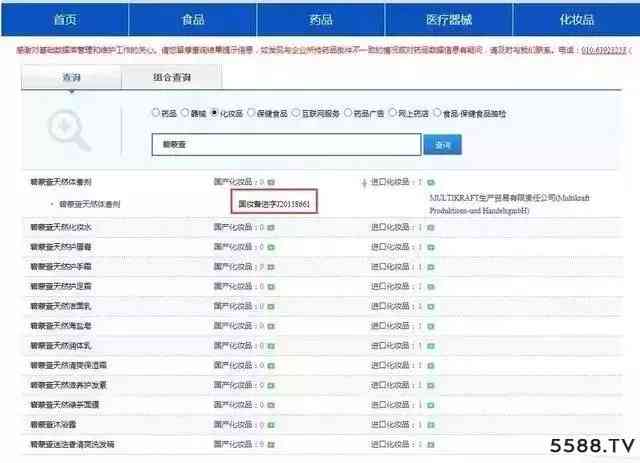The image size is (640, 463).
Task: Open the 食品 navigation menu
Action: pos(193,19)
